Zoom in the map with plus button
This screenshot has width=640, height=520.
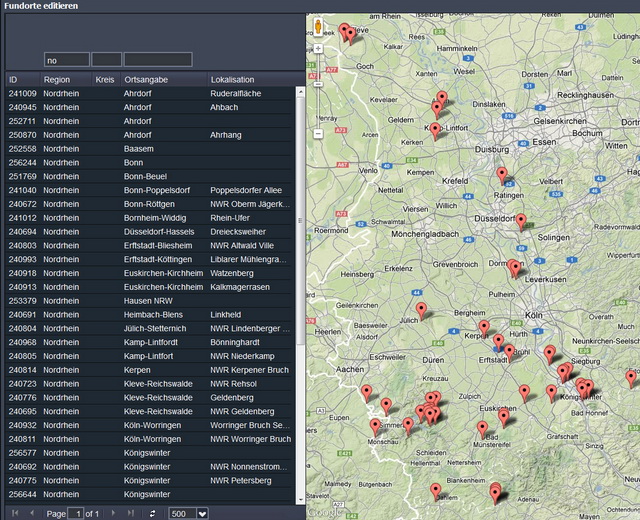click(x=318, y=47)
